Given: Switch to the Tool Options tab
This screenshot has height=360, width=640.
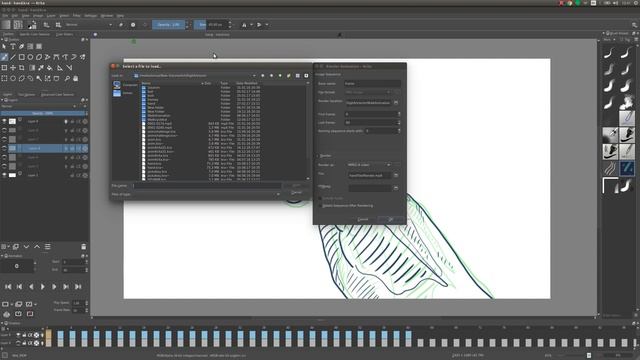Looking at the screenshot, I should click(26, 95).
